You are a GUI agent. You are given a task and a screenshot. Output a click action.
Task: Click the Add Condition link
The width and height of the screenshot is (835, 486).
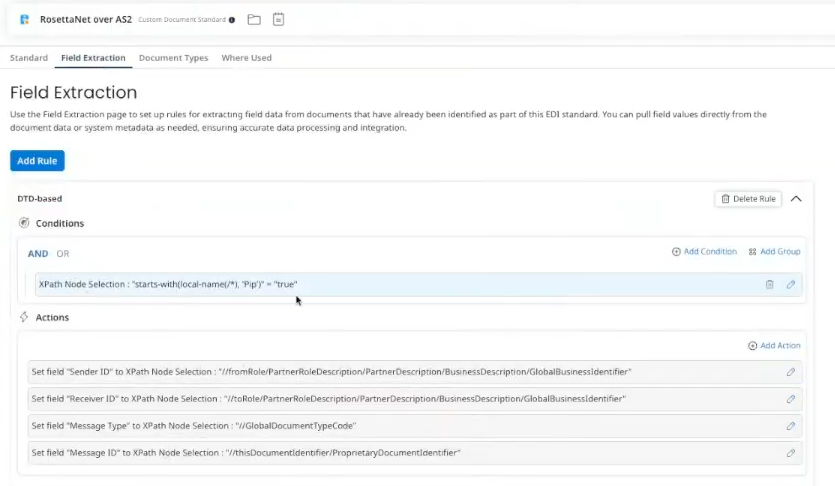click(x=705, y=251)
